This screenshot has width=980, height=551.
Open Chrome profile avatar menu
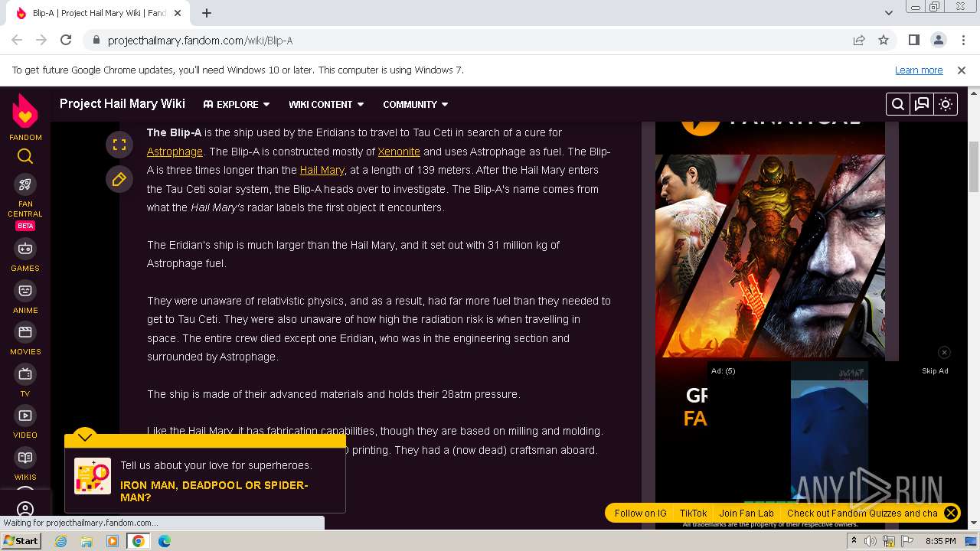click(x=938, y=41)
